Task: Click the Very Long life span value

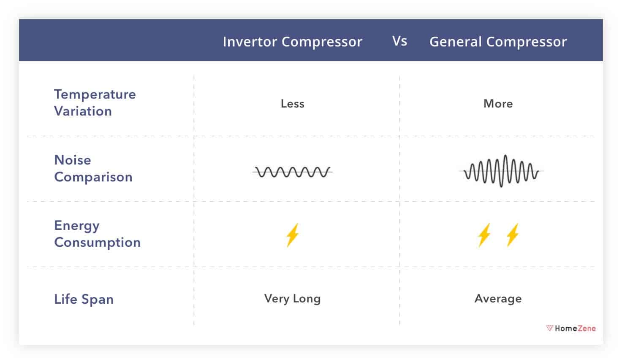Action: pos(292,299)
